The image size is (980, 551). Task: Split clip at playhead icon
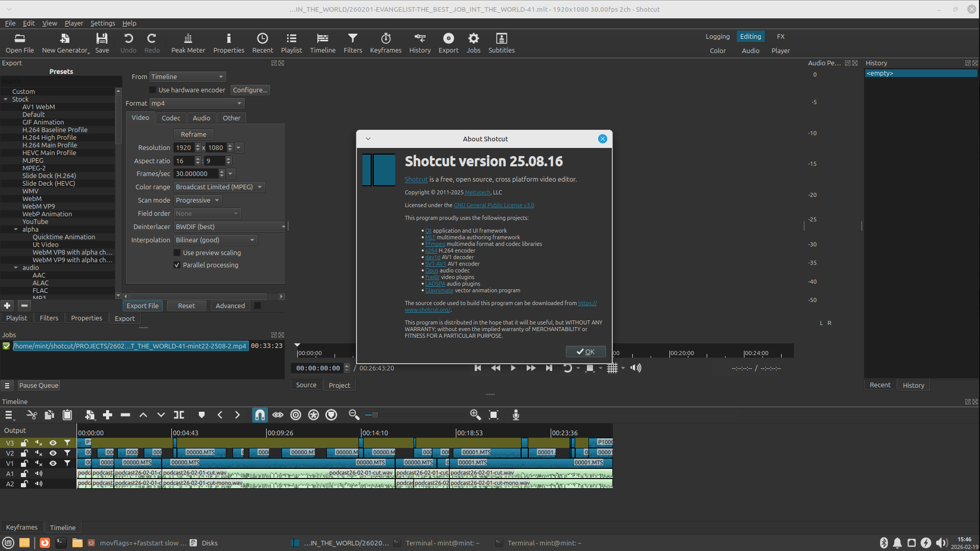point(179,415)
